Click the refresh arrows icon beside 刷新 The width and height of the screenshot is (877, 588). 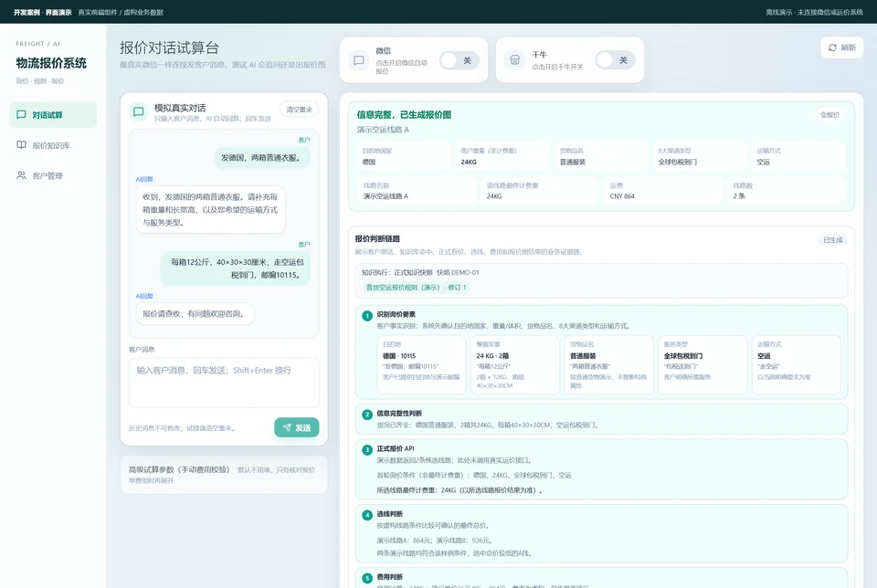pyautogui.click(x=832, y=47)
